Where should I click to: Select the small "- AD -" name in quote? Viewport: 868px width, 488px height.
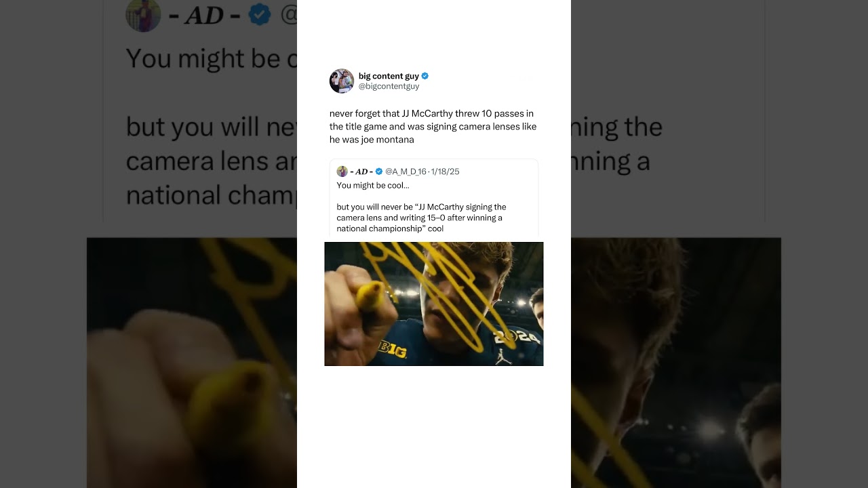tap(361, 171)
